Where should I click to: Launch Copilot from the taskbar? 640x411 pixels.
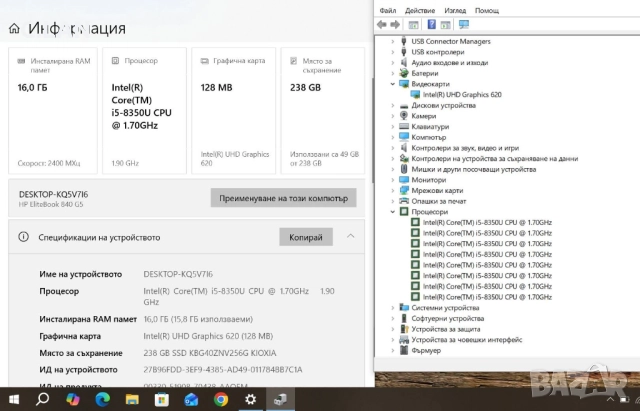[x=73, y=399]
